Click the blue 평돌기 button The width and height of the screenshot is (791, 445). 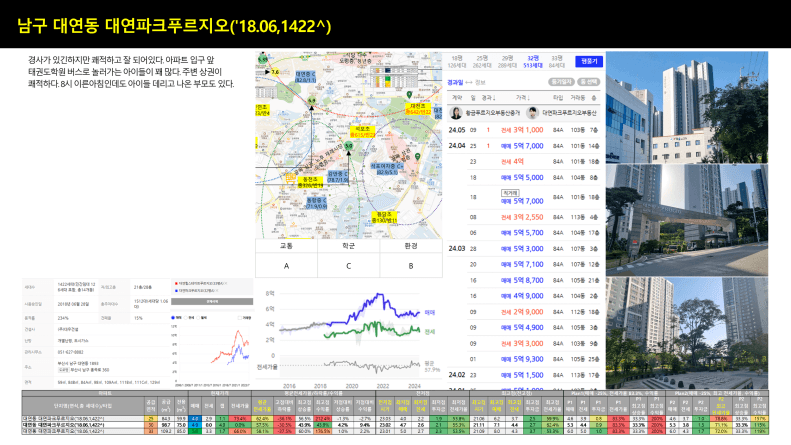[589, 62]
